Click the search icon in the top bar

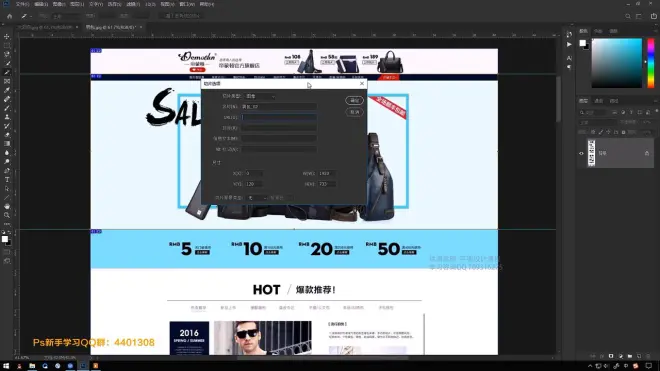click(x=628, y=16)
